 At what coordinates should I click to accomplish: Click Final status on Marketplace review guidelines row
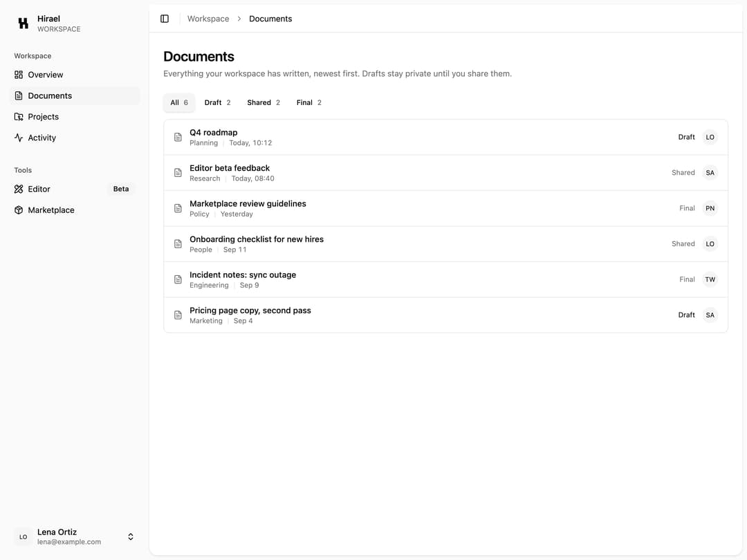pos(687,208)
